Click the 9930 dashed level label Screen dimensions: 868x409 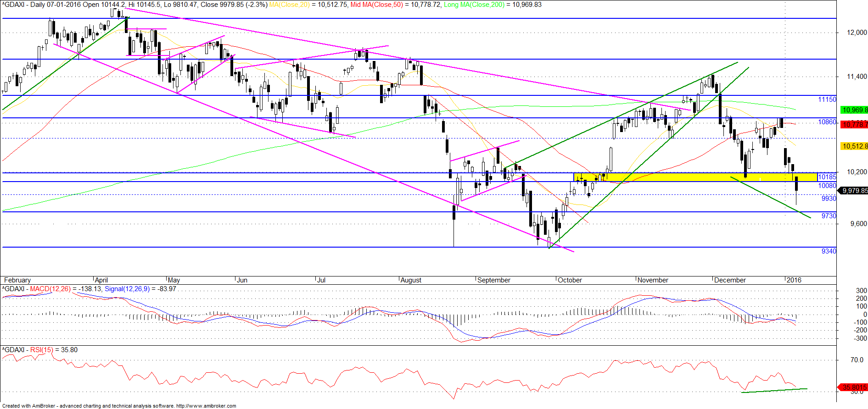(829, 199)
